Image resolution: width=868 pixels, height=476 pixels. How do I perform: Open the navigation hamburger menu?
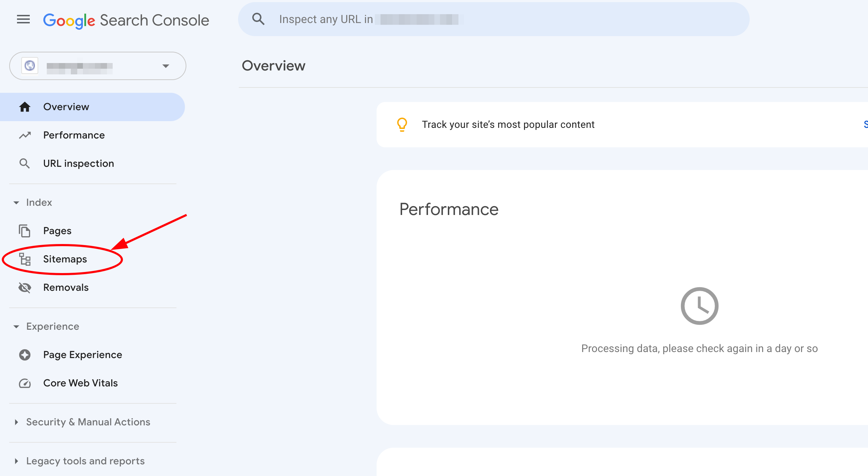tap(23, 19)
